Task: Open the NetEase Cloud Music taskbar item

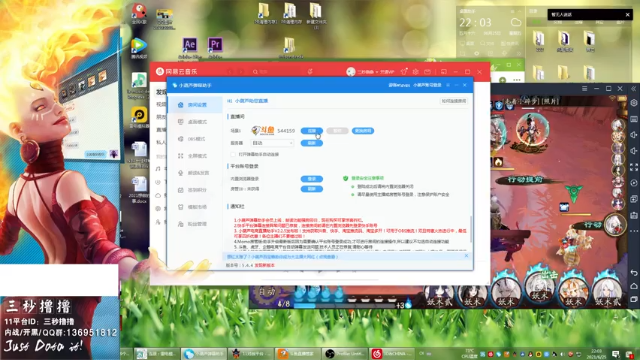Action: coord(393,353)
